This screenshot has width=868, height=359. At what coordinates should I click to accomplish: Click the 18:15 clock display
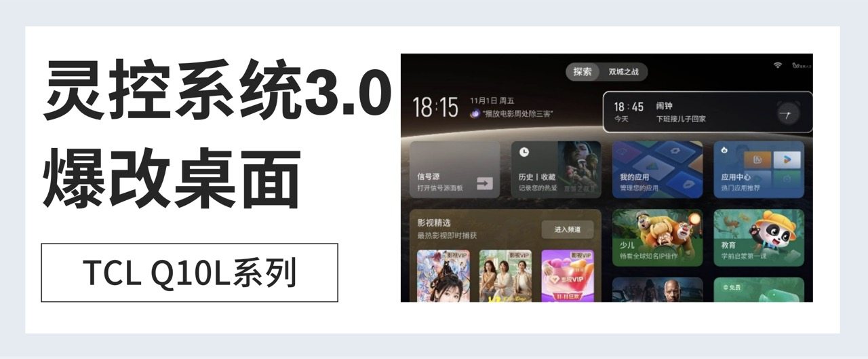click(436, 107)
